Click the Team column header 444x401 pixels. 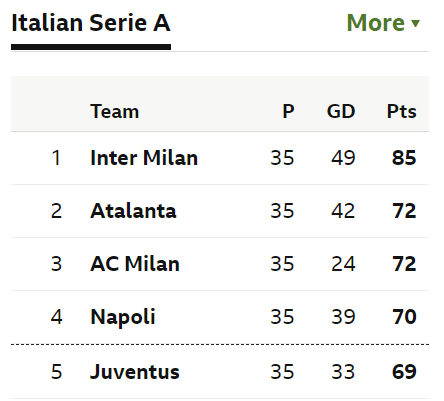tap(115, 111)
